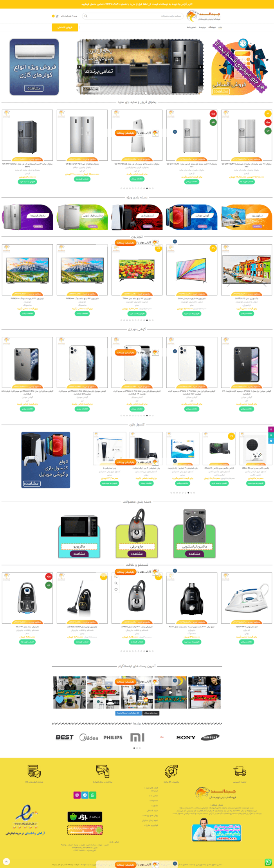The image size is (274, 868).
Task: Click the yellow installment sale button
Action: coord(65,27)
